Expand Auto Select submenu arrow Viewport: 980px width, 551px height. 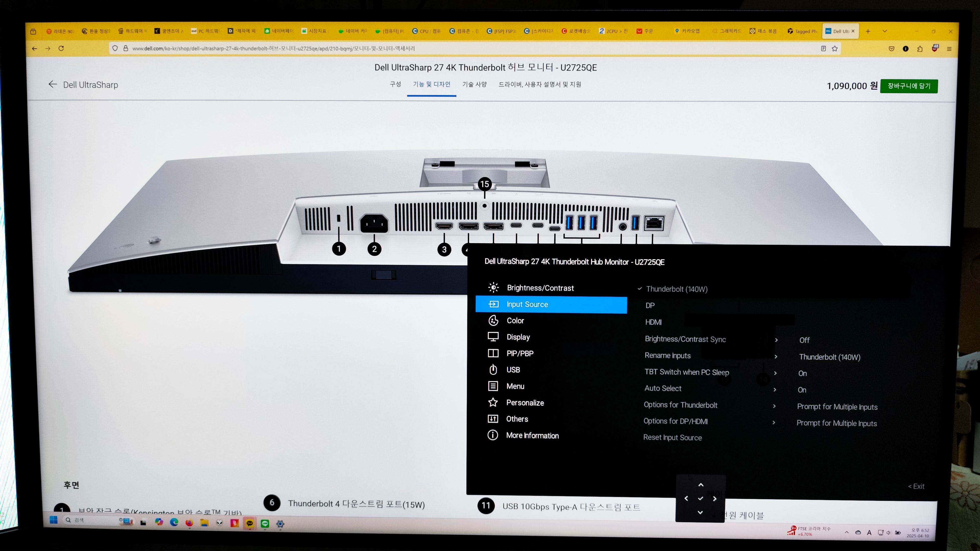coord(775,389)
